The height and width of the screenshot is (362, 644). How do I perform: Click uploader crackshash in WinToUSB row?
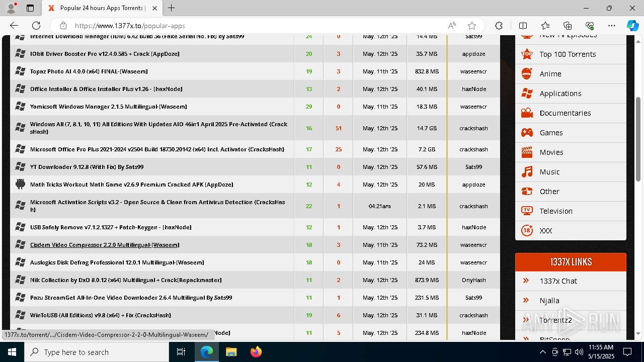[x=473, y=315]
